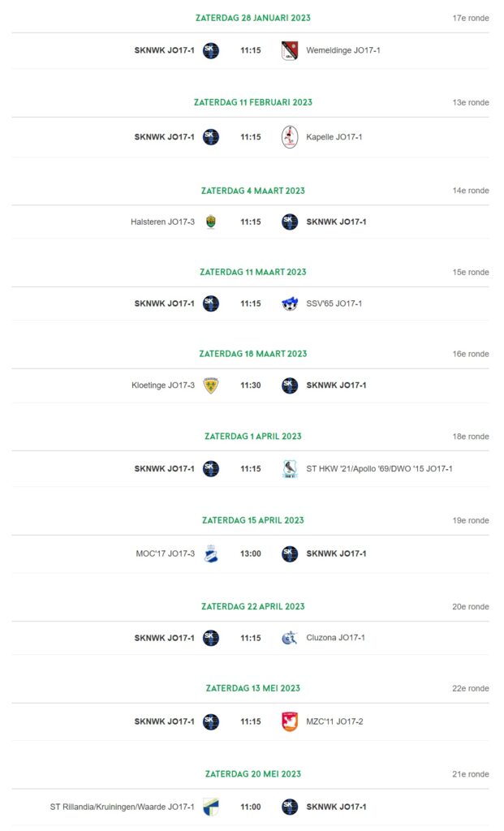The height and width of the screenshot is (831, 504).
Task: Click the Kloetinge JO17-3 yellow shield crest
Action: (211, 385)
